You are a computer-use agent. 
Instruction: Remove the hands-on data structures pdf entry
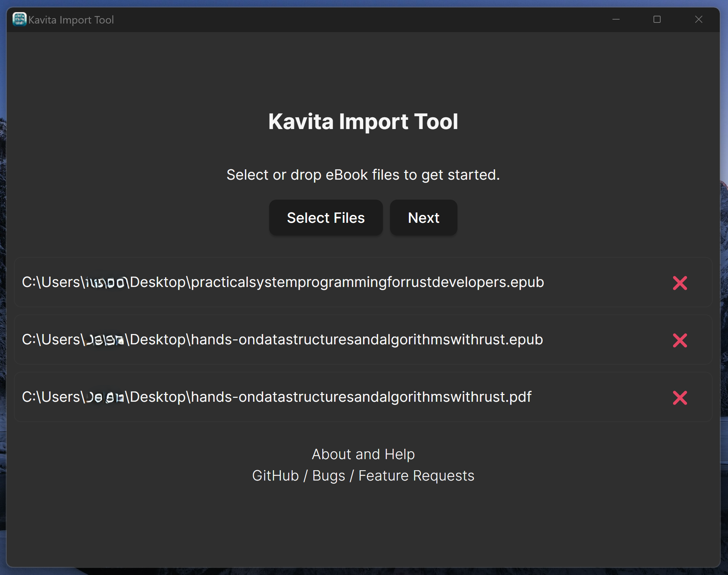pos(680,398)
